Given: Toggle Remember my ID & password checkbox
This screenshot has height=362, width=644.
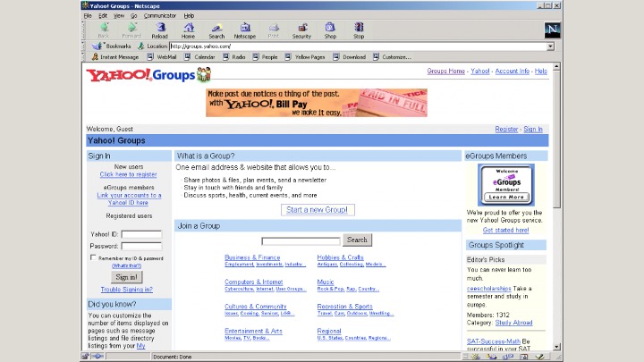Looking at the screenshot, I should (x=93, y=257).
